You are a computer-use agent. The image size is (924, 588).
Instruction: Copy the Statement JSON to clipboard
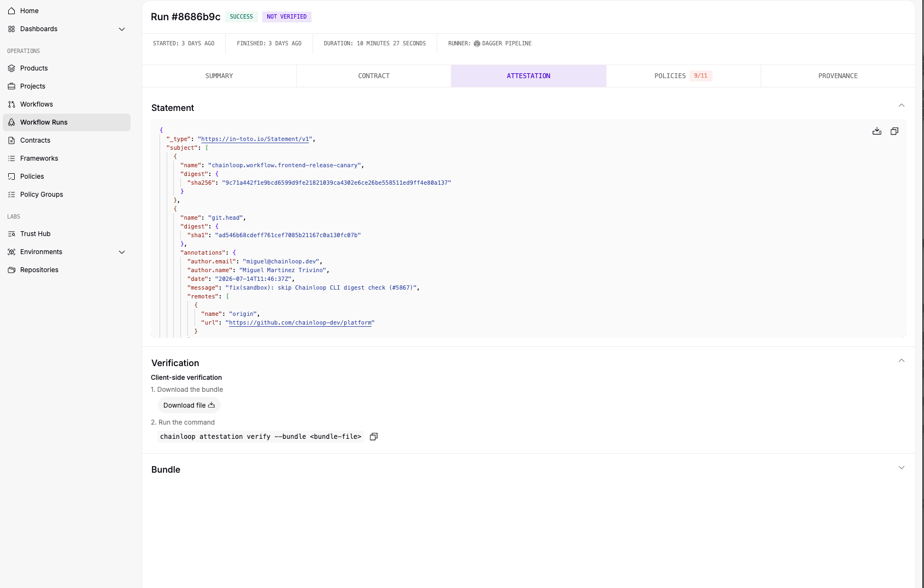click(894, 131)
